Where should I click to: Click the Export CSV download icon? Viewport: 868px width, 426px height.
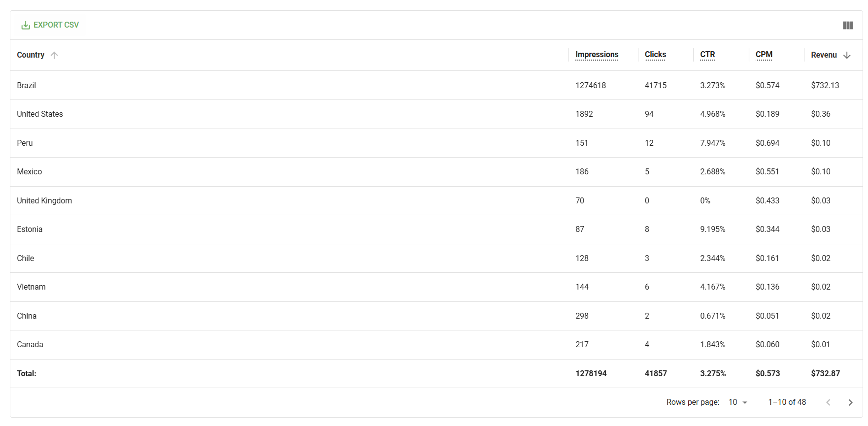click(26, 25)
